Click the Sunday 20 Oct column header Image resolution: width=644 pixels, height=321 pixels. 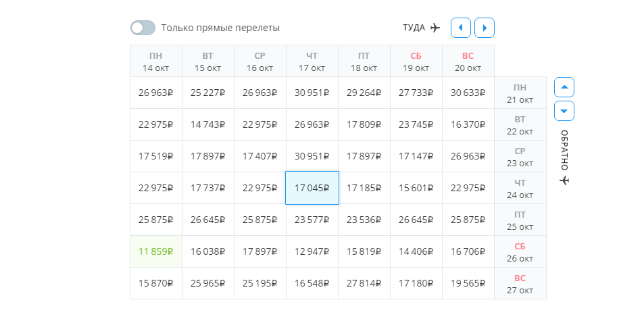click(468, 61)
